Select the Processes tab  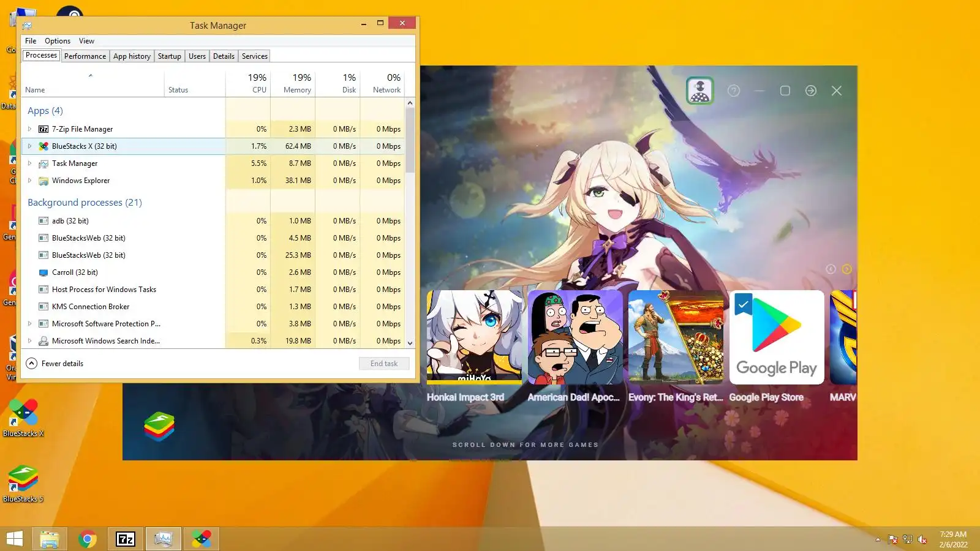tap(42, 55)
